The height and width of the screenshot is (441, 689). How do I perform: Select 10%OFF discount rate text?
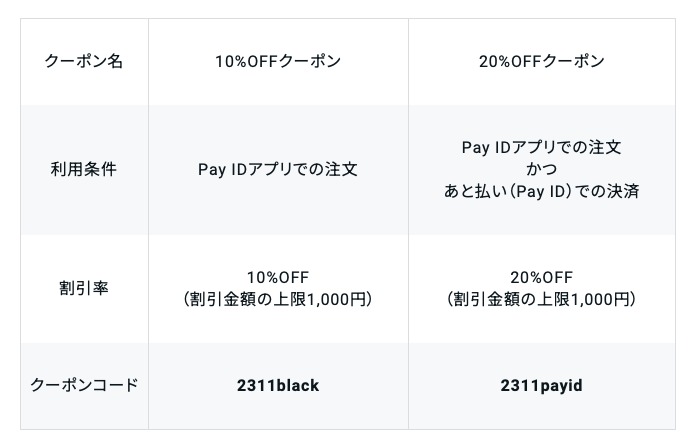pos(278,277)
